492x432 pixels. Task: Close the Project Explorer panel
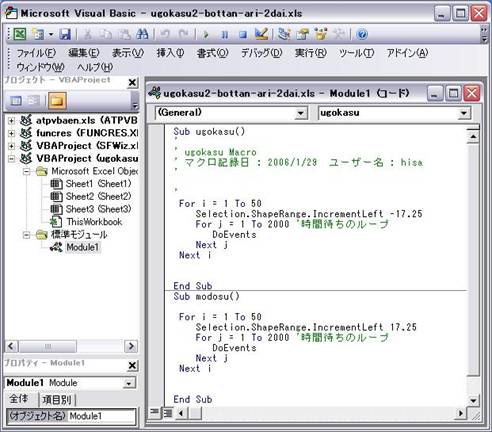pyautogui.click(x=132, y=82)
